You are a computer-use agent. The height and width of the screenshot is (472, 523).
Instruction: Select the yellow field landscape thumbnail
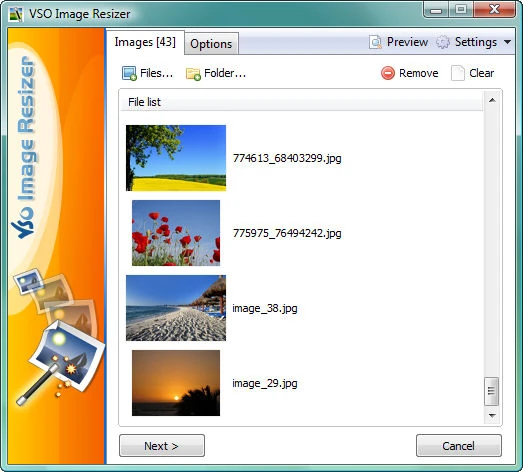click(x=176, y=158)
